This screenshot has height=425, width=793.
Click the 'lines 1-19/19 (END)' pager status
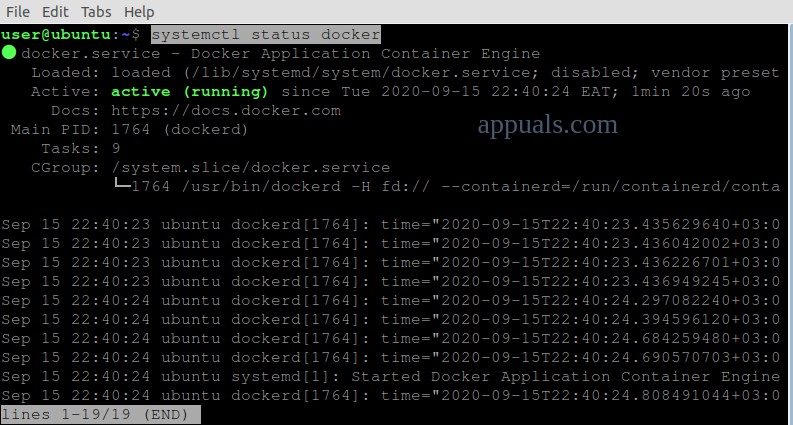(x=100, y=415)
